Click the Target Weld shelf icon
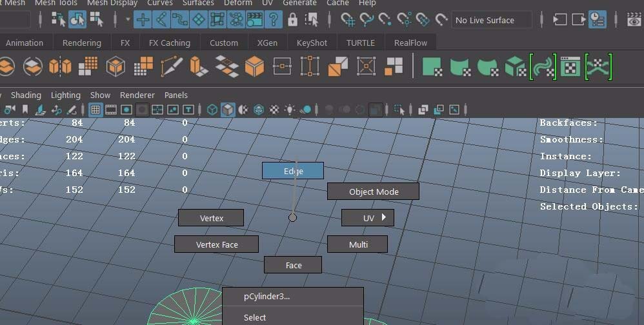The height and width of the screenshot is (325, 644). point(366,66)
